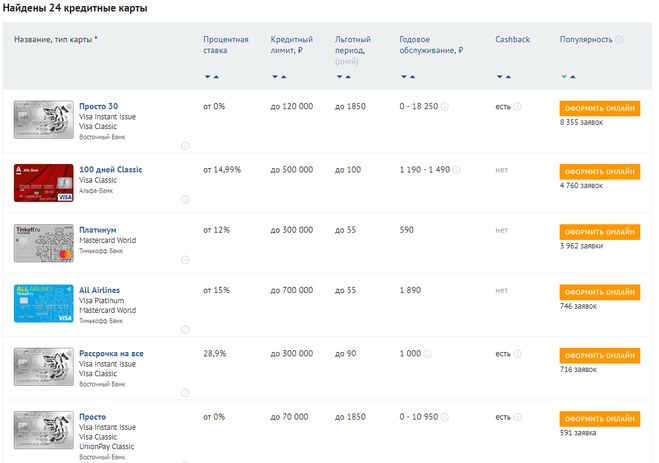Apply online for Платинум card
Screen dimensions: 659x463
tap(600, 232)
